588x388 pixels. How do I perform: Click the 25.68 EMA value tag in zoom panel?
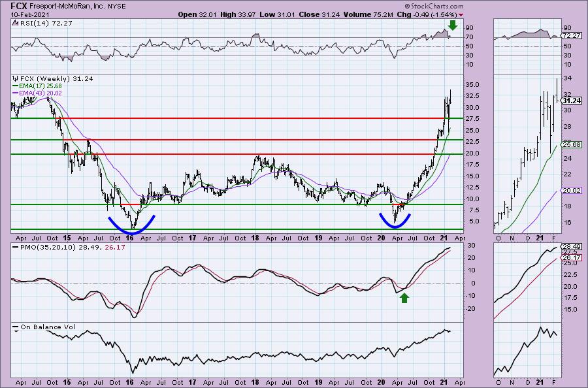pos(572,144)
